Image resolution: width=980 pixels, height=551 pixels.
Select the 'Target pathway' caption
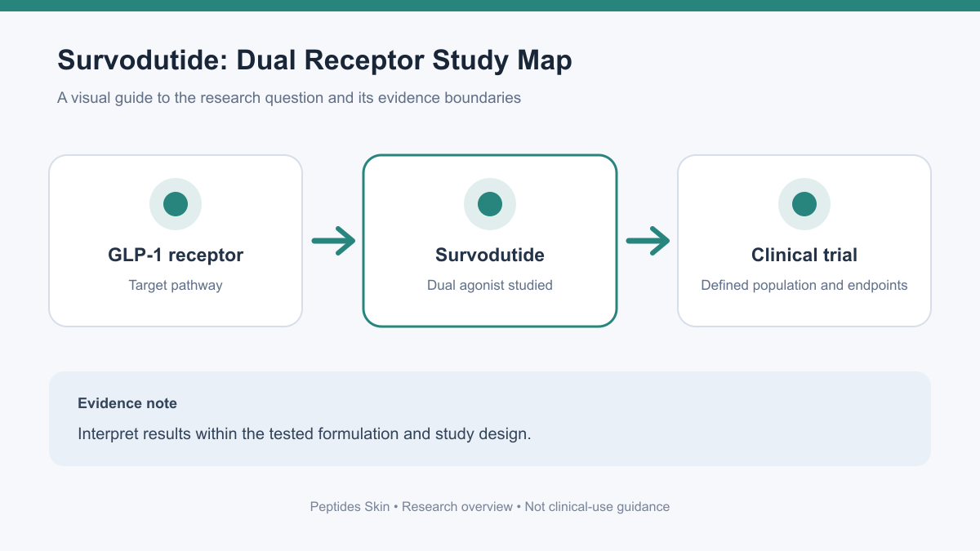click(x=176, y=286)
